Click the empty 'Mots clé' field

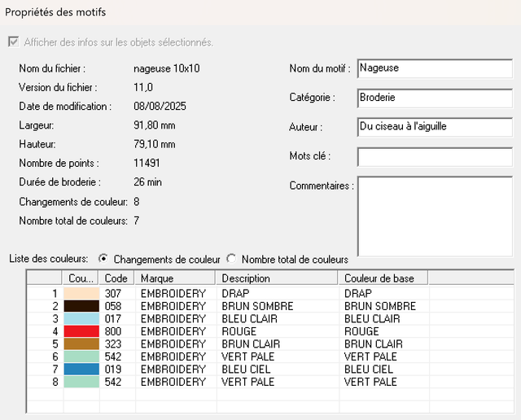[434, 156]
